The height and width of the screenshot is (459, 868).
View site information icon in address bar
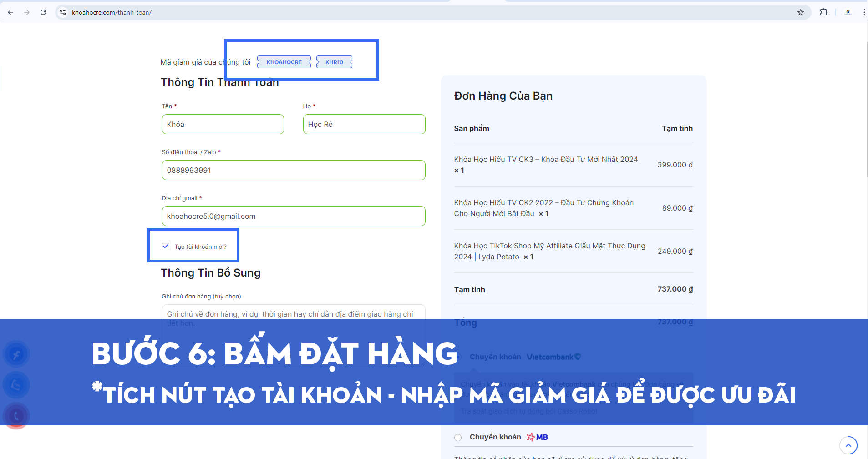coord(63,12)
